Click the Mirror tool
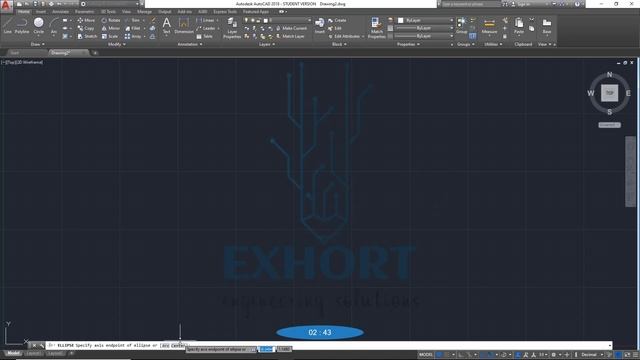 (111, 28)
